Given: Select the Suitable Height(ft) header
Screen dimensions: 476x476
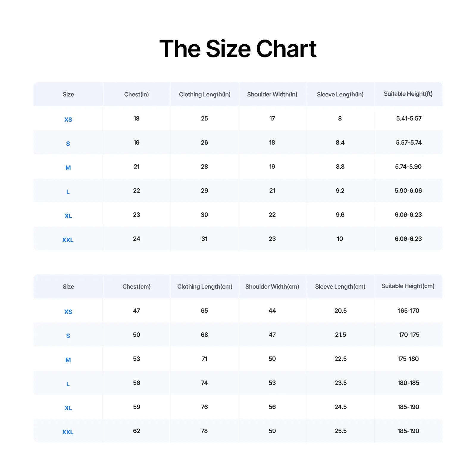Looking at the screenshot, I should tap(408, 94).
